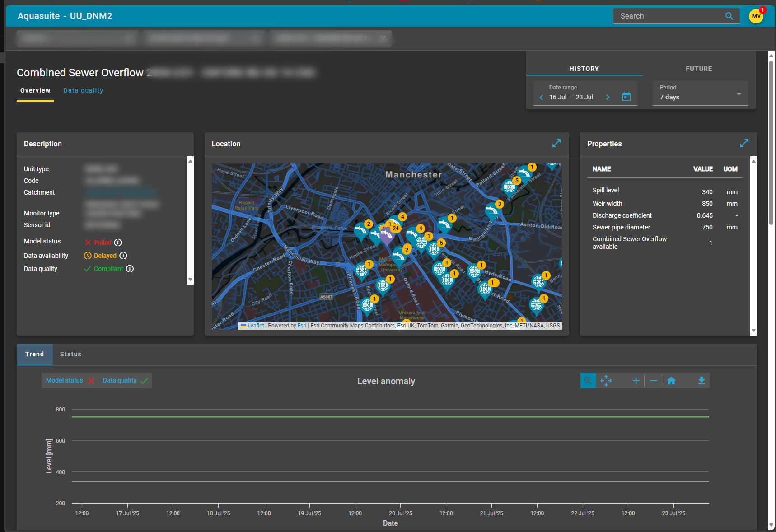Viewport: 776px width, 532px height.
Task: Expand the Location map panel
Action: click(556, 143)
